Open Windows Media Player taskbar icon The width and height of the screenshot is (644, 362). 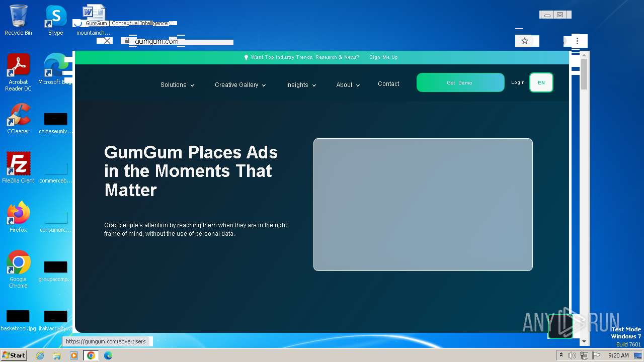pos(74,355)
